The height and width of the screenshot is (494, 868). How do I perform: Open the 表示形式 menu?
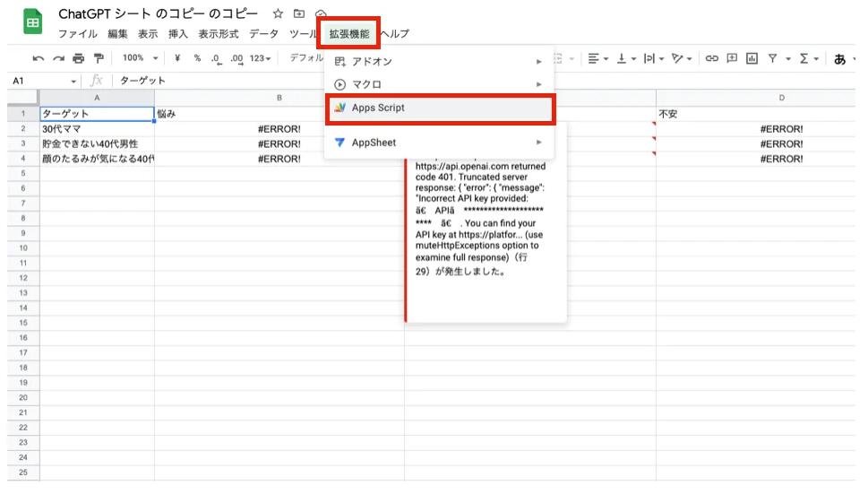pyautogui.click(x=219, y=34)
